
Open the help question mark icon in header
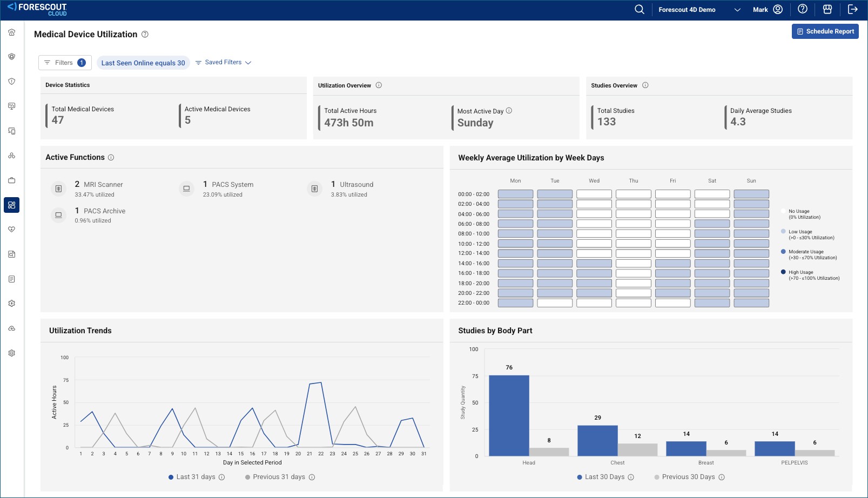coord(803,9)
